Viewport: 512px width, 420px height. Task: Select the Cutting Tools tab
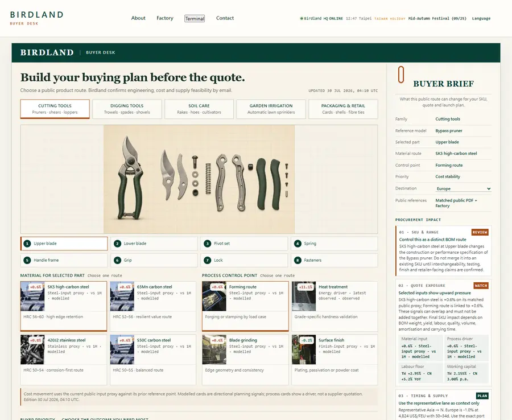pos(55,109)
